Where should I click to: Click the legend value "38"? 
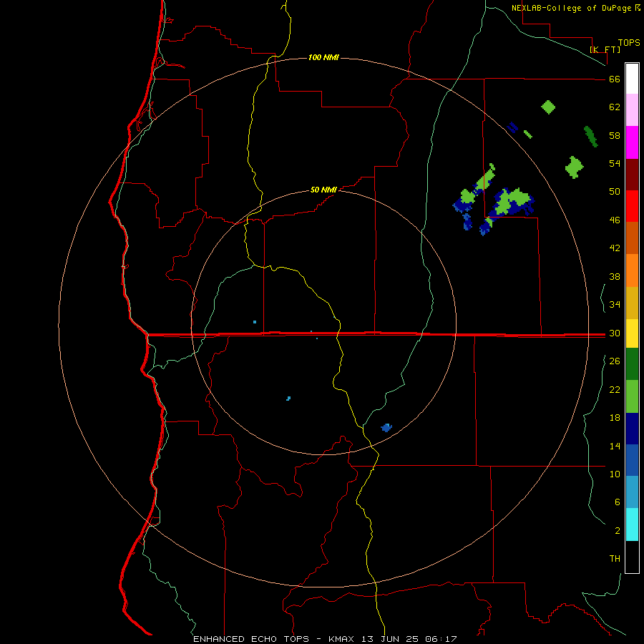(x=615, y=276)
